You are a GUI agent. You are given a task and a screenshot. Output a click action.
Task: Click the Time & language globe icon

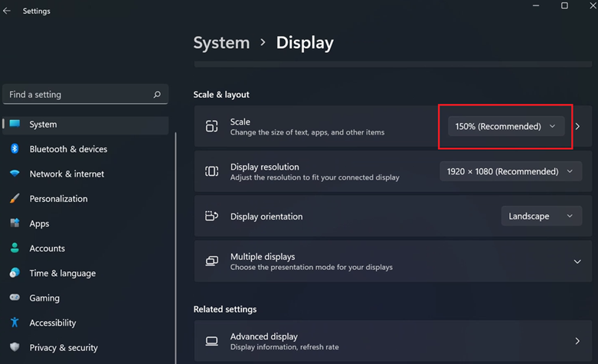click(x=15, y=273)
